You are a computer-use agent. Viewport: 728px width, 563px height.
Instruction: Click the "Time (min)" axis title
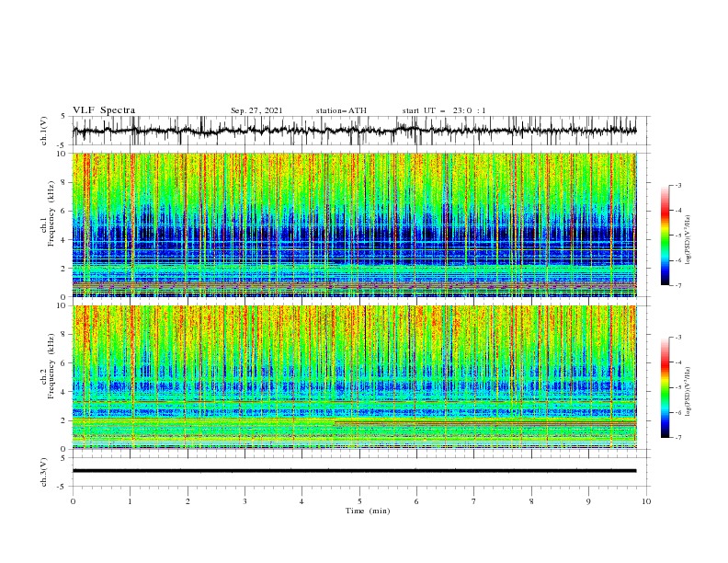click(x=368, y=511)
